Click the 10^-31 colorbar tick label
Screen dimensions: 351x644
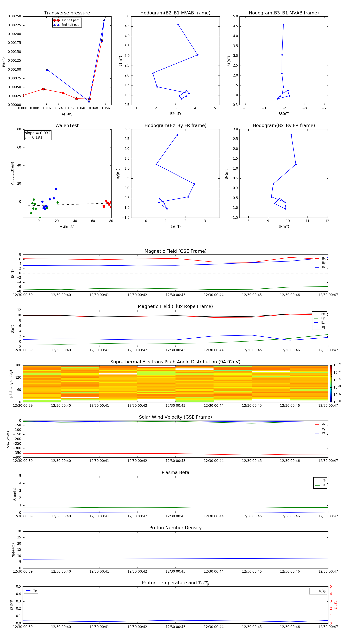click(337, 402)
